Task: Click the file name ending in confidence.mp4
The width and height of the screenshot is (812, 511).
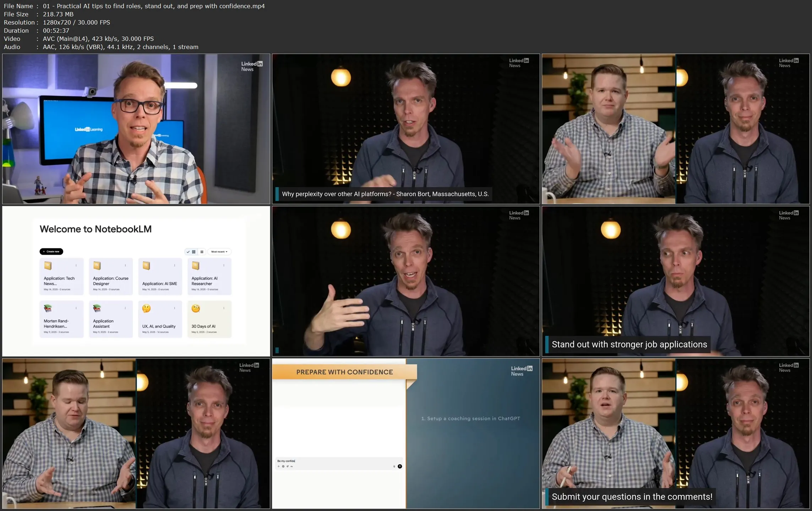Action: pyautogui.click(x=154, y=6)
